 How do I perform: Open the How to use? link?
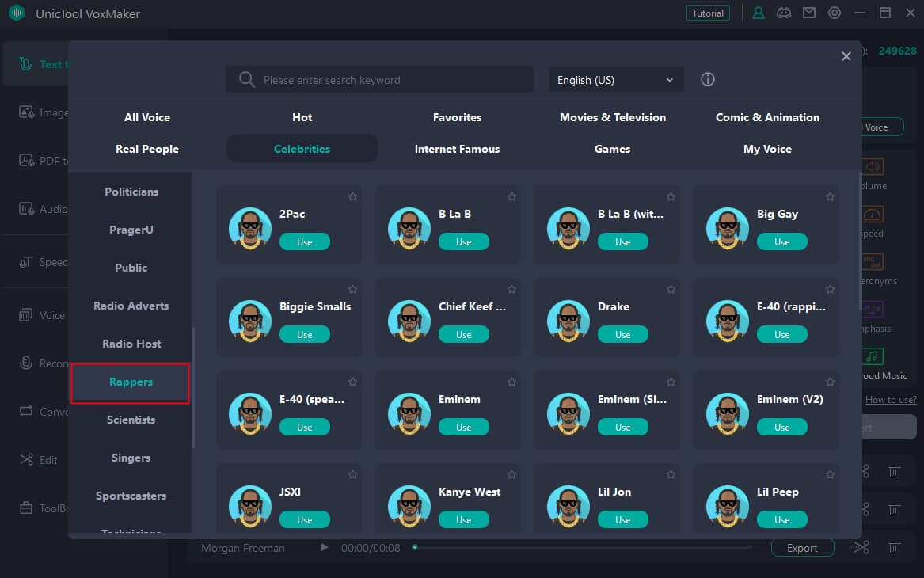pyautogui.click(x=891, y=400)
